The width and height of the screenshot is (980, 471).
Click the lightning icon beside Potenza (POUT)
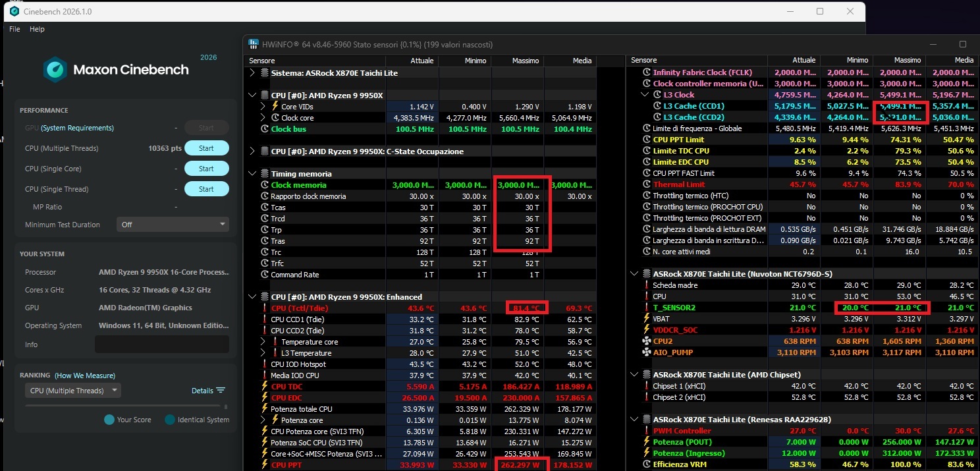(646, 442)
